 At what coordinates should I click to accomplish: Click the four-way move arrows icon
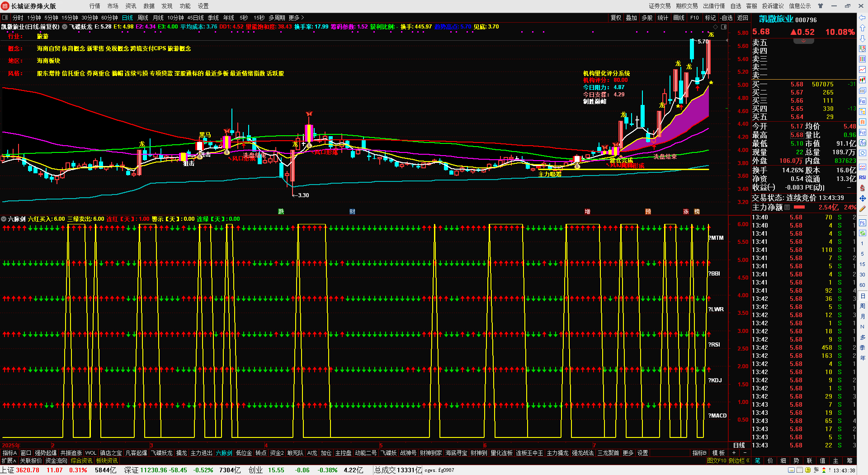863,198
